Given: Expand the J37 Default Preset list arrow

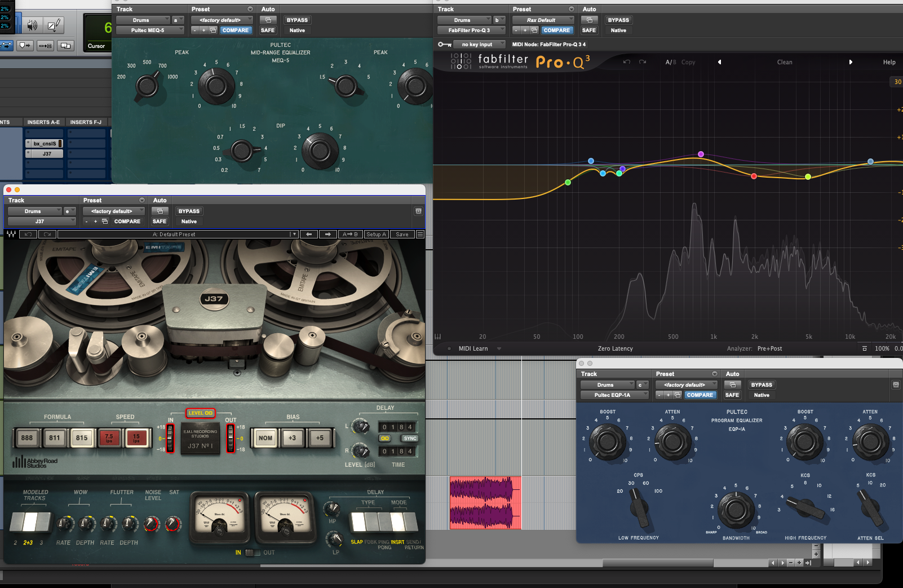Looking at the screenshot, I should pos(294,234).
